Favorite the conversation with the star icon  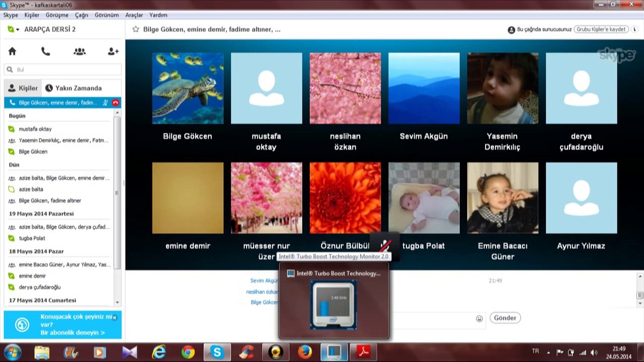click(136, 29)
